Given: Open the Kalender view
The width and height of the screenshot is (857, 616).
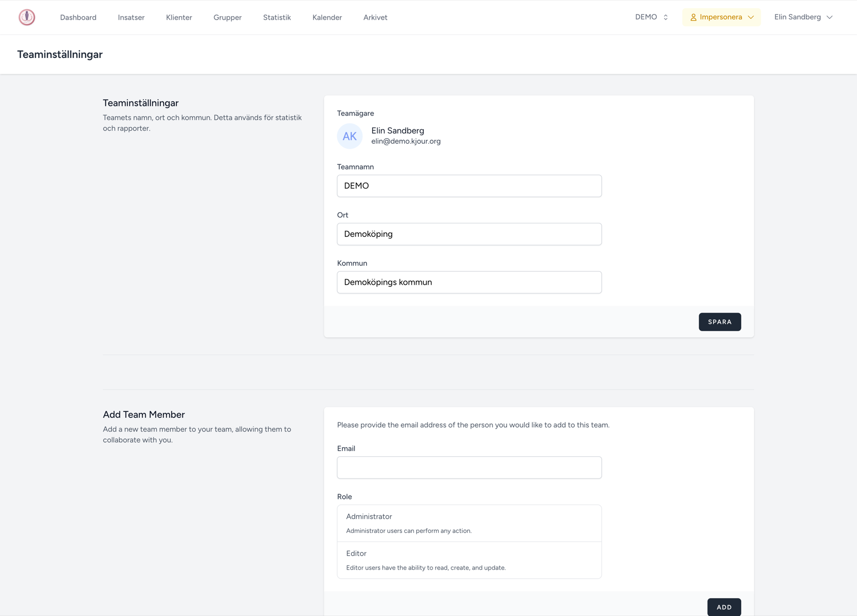Looking at the screenshot, I should click(327, 17).
